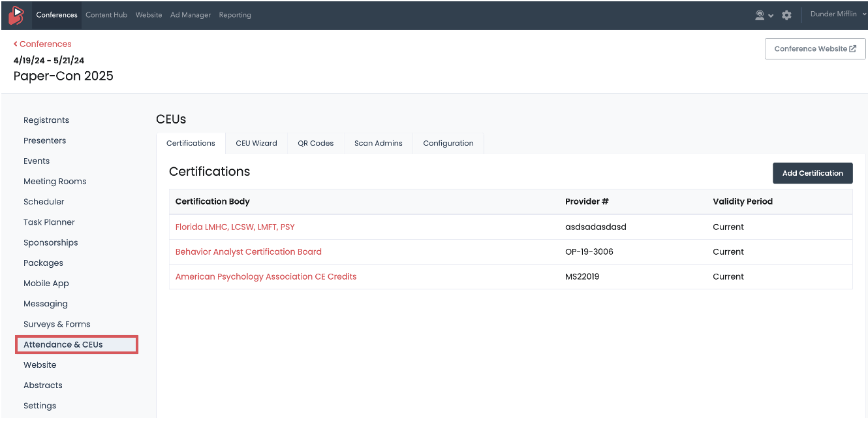Open the settings gear icon
Image resolution: width=868 pixels, height=422 pixels.
[786, 15]
